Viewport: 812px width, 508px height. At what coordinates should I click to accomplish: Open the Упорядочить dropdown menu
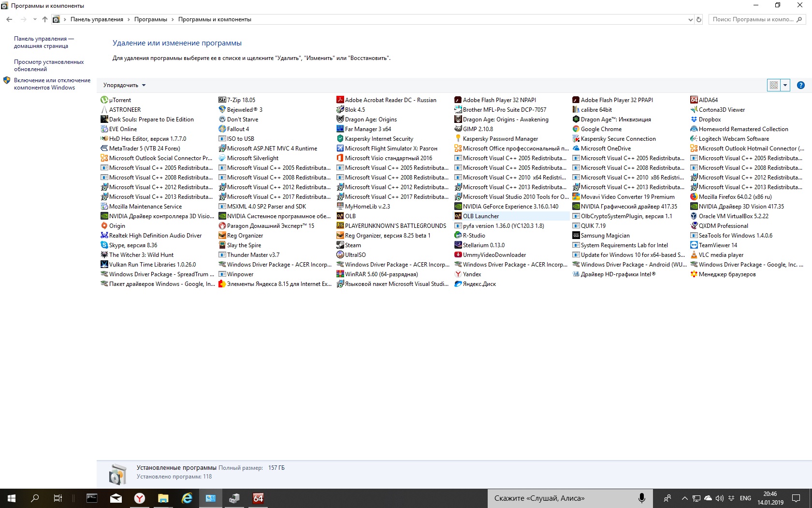click(124, 85)
